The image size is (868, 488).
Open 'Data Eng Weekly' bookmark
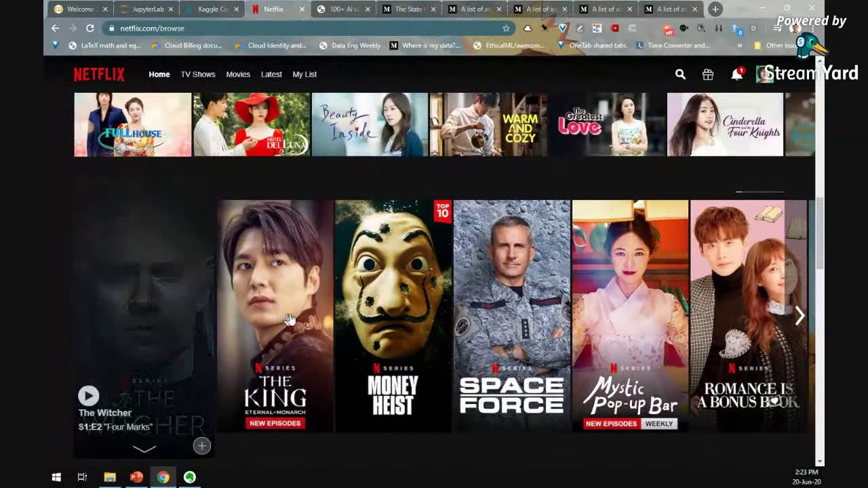(x=350, y=45)
